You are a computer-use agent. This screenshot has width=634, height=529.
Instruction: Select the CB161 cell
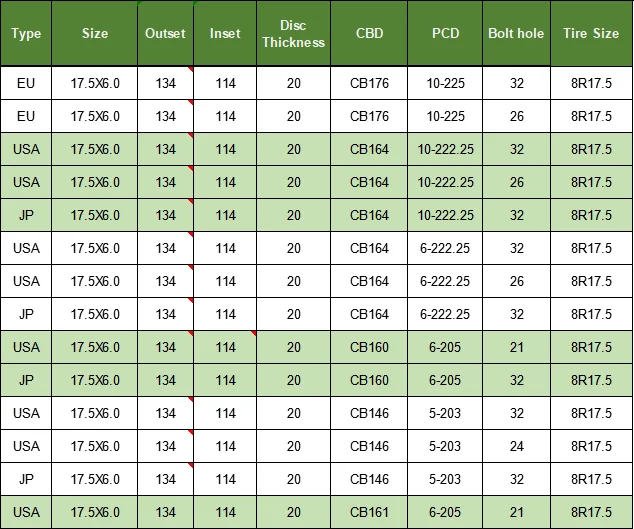coord(369,512)
